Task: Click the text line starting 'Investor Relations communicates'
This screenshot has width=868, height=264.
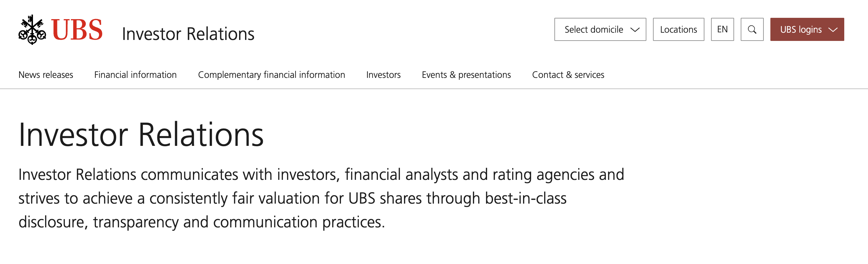Action: pyautogui.click(x=321, y=175)
